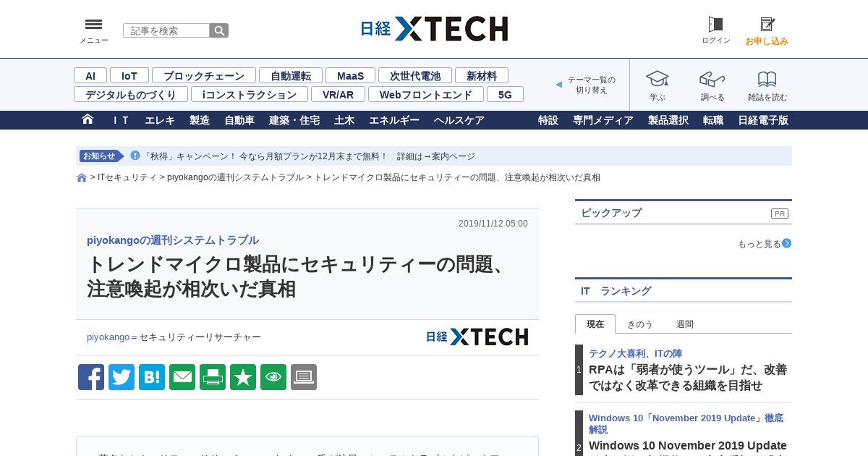Select the iコンストラクション theme tag

(250, 94)
